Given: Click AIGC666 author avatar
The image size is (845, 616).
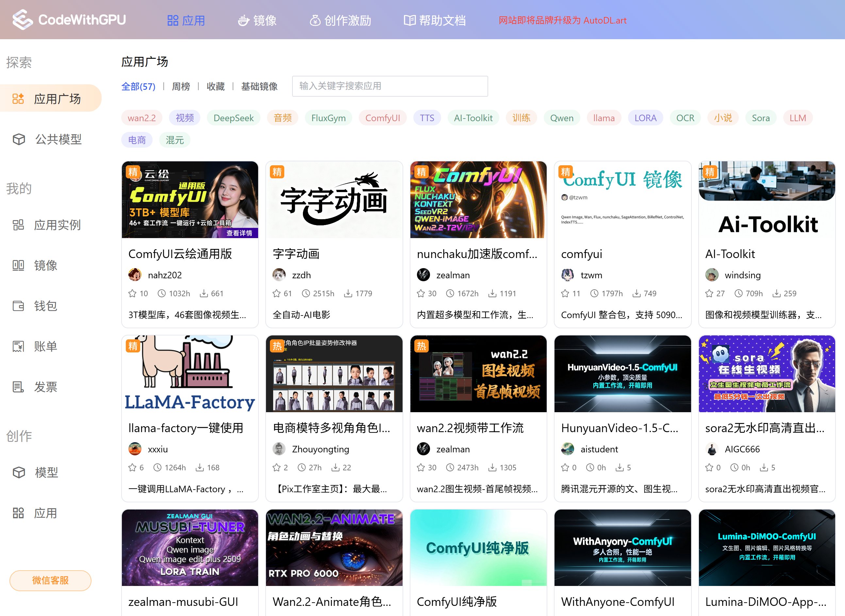Looking at the screenshot, I should click(x=712, y=449).
